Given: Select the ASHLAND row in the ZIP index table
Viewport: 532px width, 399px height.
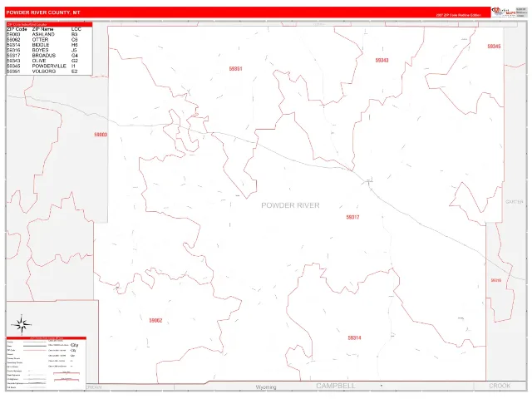Looking at the screenshot, I should click(x=42, y=34).
